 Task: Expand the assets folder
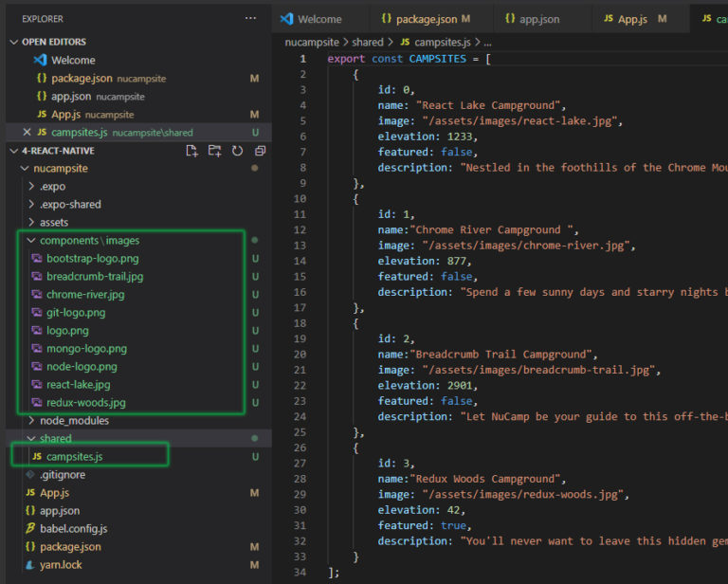point(31,223)
